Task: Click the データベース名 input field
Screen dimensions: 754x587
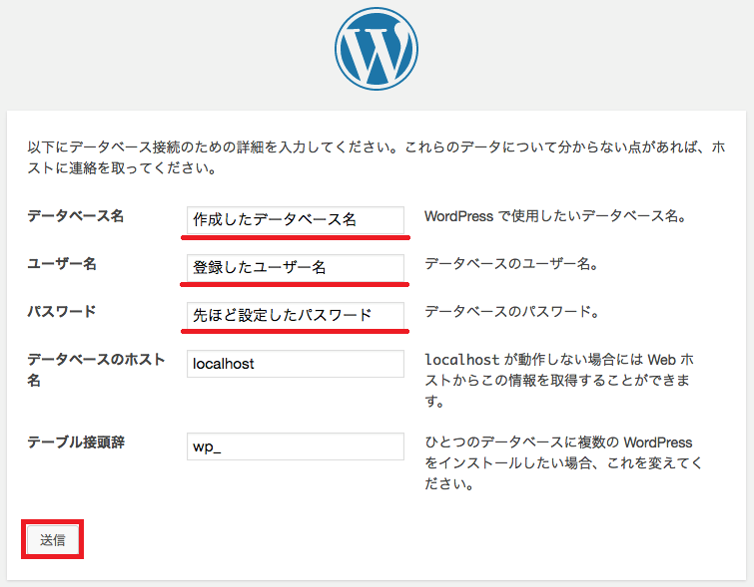Action: click(295, 220)
